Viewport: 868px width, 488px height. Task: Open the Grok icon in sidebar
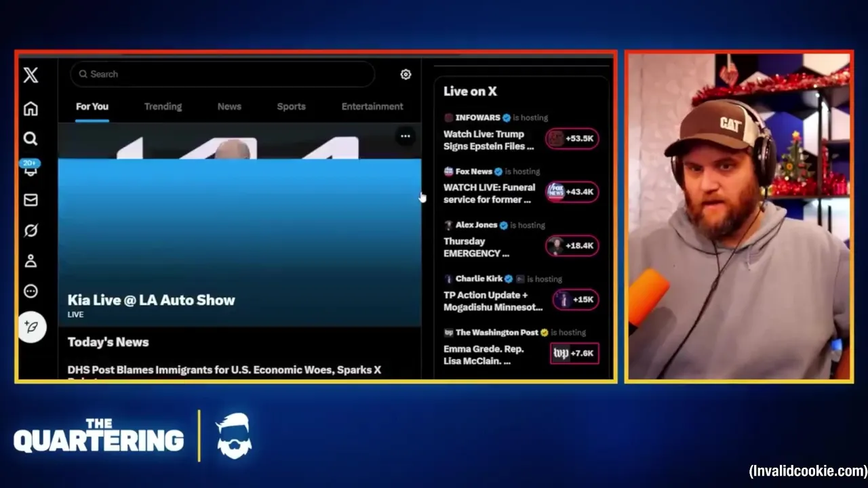31,230
